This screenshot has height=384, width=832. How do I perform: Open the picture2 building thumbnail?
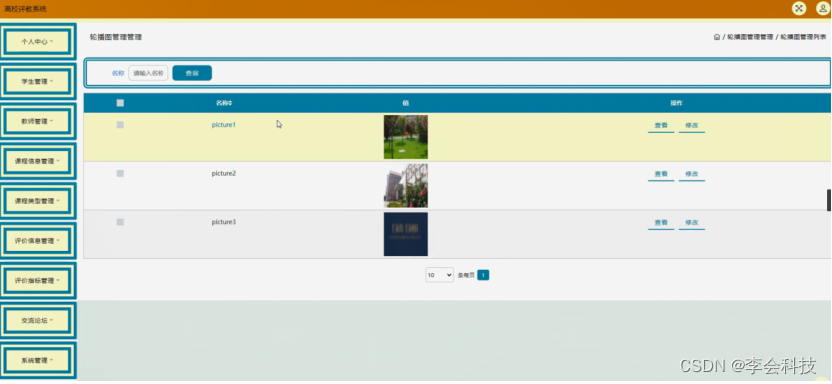[405, 186]
